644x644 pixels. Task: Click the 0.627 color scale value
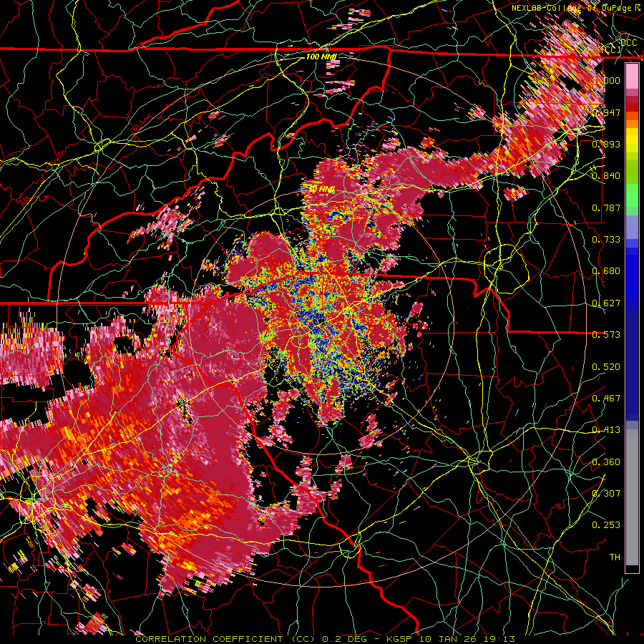(x=606, y=303)
